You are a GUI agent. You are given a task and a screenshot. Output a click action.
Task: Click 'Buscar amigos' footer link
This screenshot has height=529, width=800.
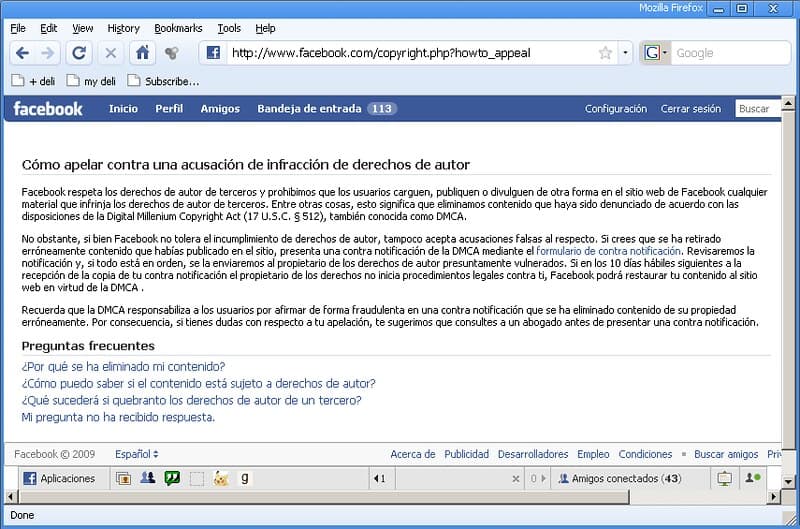(726, 454)
